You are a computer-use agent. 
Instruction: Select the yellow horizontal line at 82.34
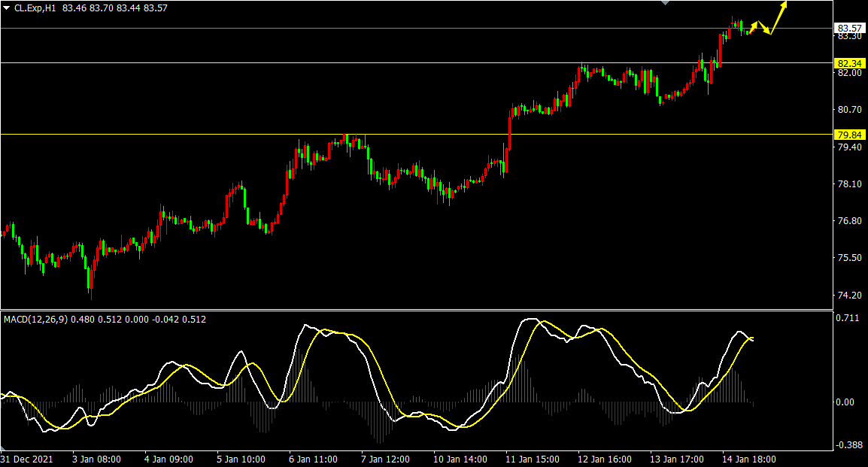click(416, 62)
